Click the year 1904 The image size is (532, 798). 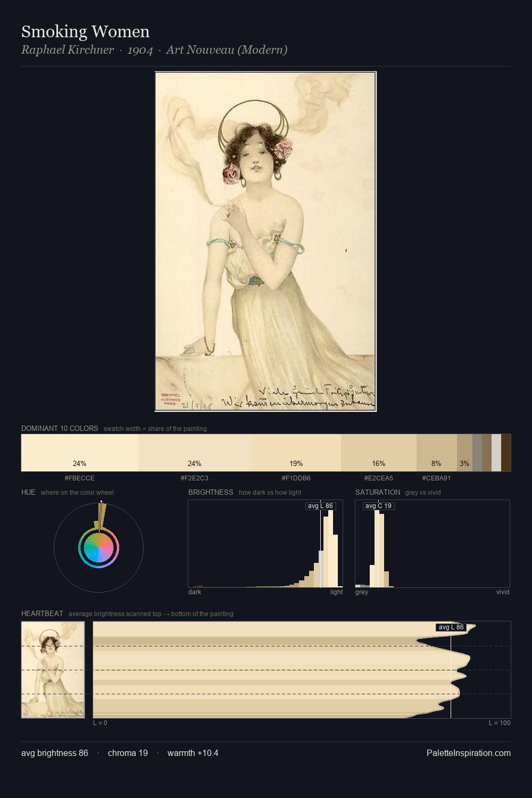(x=140, y=50)
